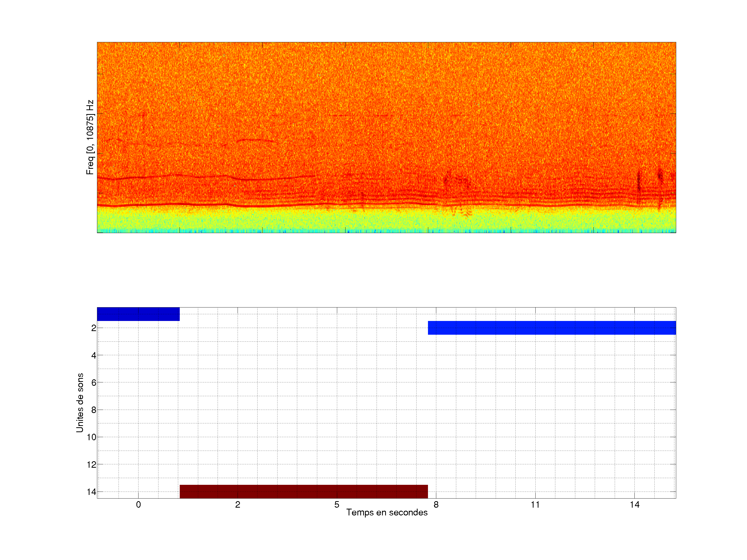Click the dark blue bar at unit 1

point(138,314)
